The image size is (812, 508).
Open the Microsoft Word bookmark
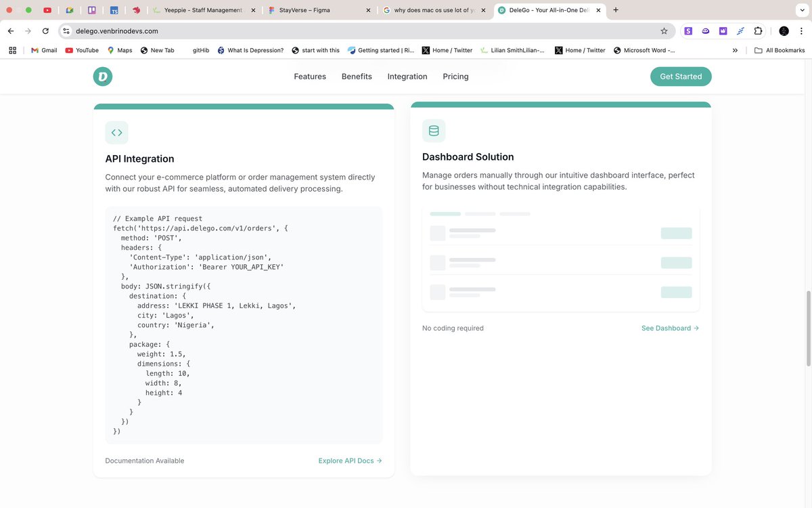pyautogui.click(x=644, y=50)
